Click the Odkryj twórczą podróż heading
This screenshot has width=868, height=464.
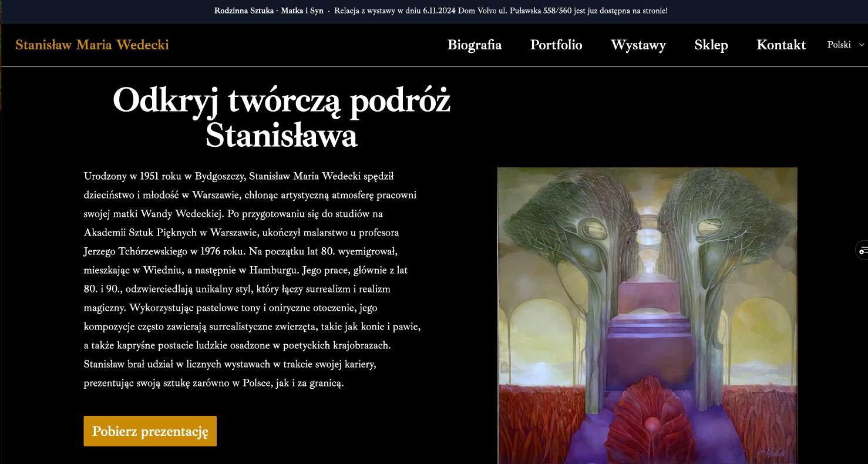click(x=281, y=116)
